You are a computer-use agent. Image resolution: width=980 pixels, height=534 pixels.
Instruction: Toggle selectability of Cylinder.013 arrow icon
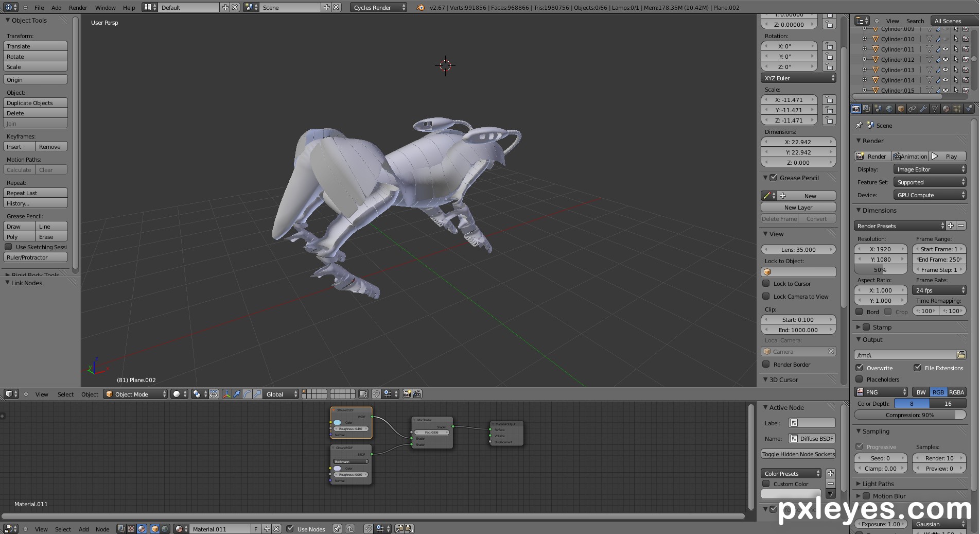click(956, 70)
